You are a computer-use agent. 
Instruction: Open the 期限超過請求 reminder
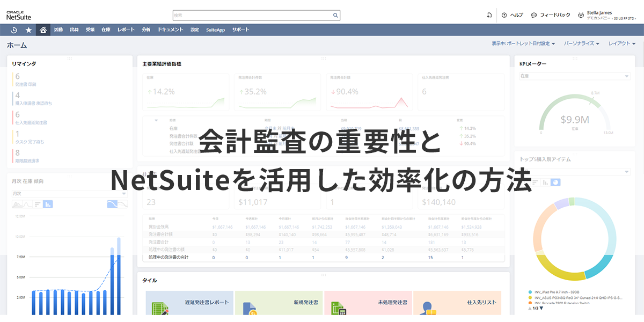[x=28, y=160]
